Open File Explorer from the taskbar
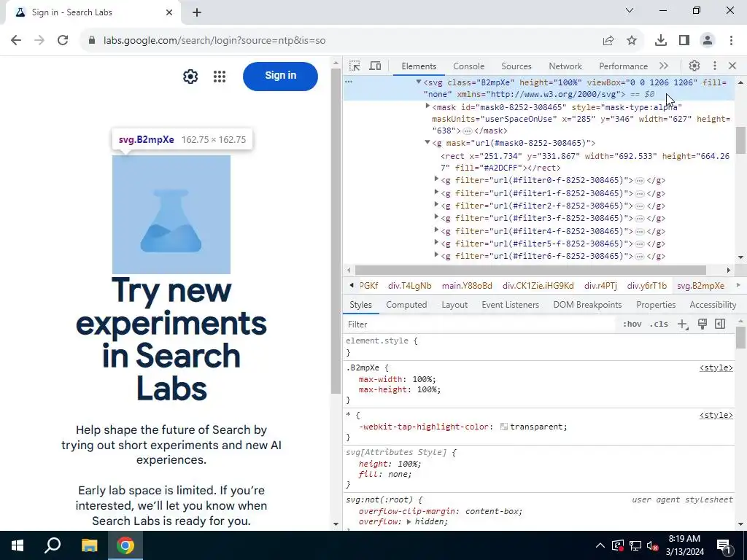747x560 pixels. 89,545
